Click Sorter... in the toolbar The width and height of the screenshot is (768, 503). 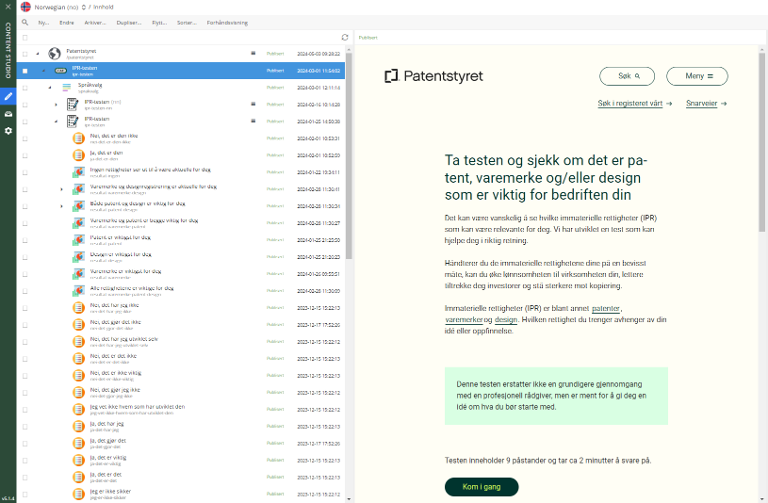[187, 23]
